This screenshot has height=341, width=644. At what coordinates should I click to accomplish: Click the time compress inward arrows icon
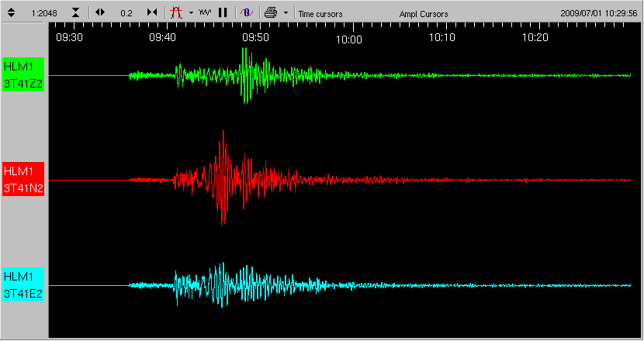152,13
